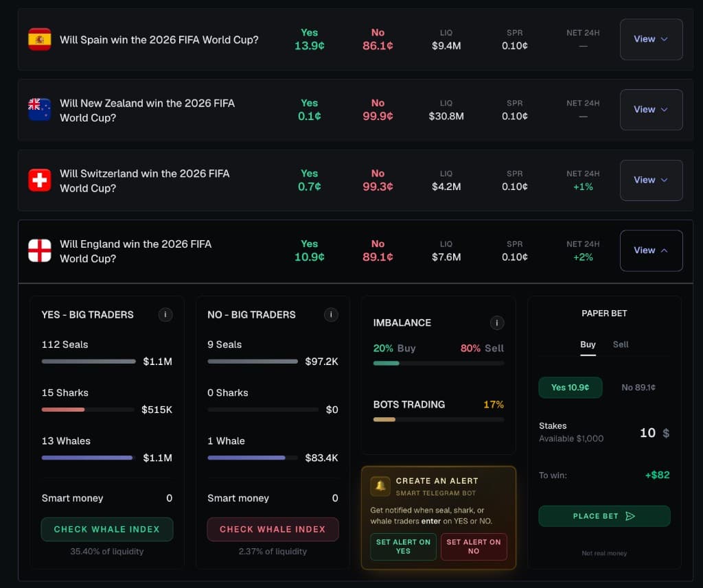
Task: Click the 1 Whale progress bar
Action: tap(253, 458)
